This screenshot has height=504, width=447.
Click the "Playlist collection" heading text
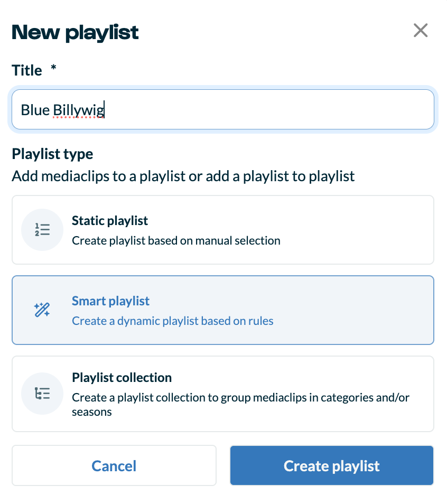click(x=122, y=378)
